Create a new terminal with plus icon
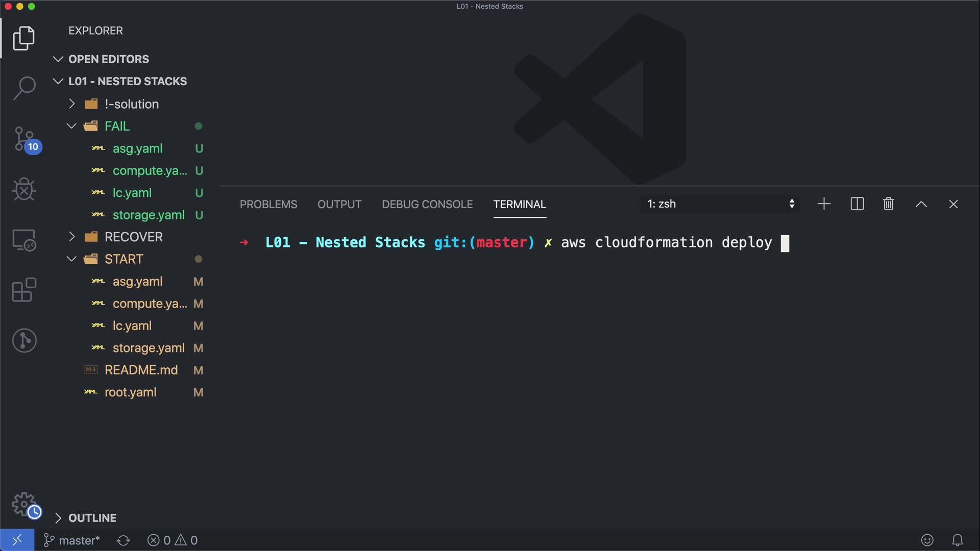Viewport: 980px width, 551px height. (x=824, y=204)
